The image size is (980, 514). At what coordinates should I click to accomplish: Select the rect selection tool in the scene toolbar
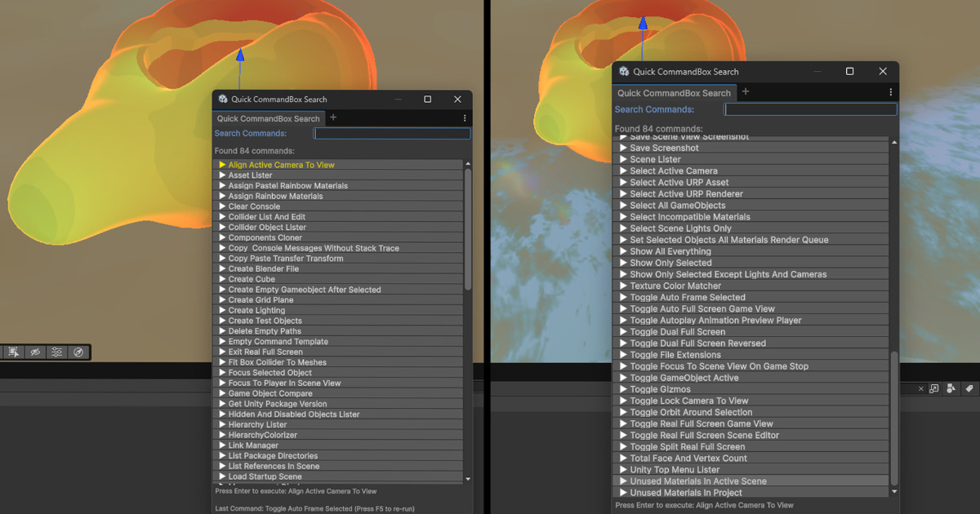pyautogui.click(x=14, y=352)
